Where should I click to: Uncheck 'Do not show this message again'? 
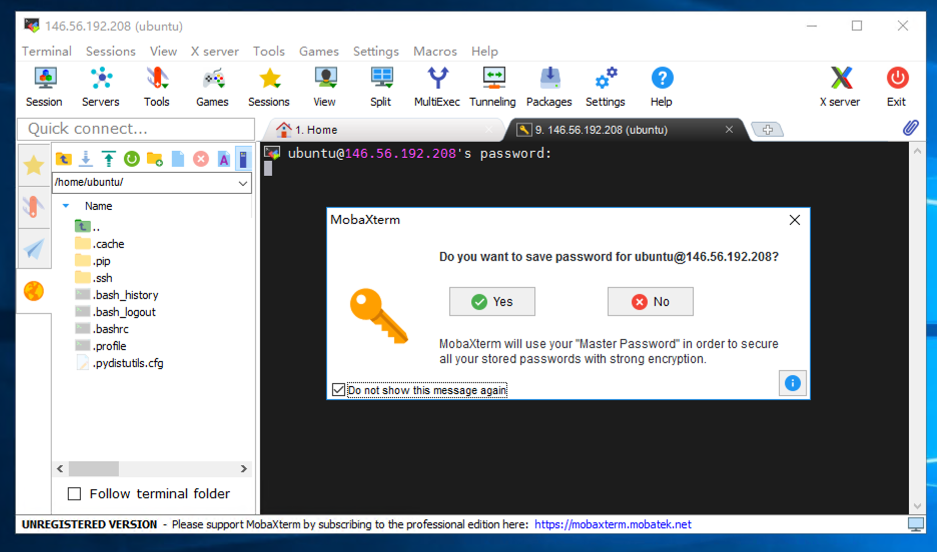[338, 390]
